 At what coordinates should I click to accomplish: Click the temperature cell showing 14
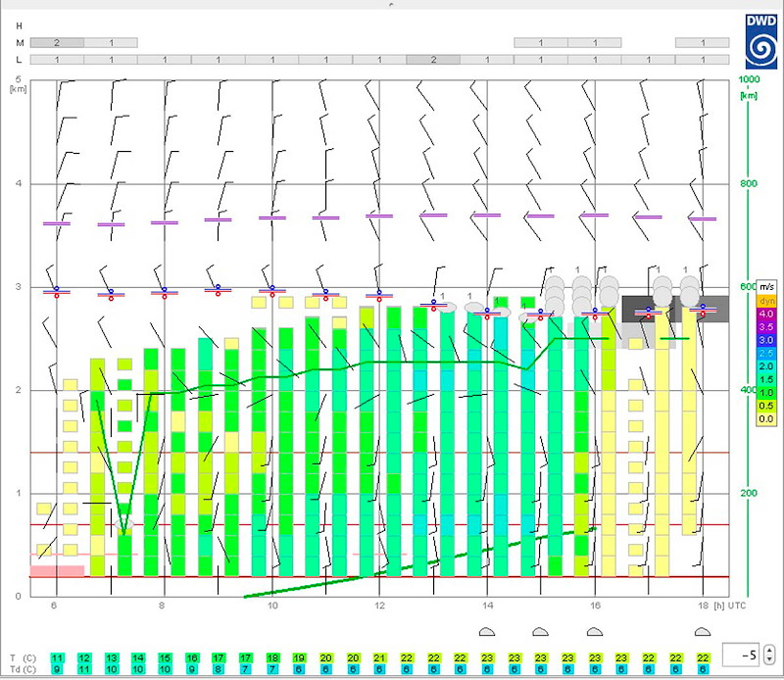138,658
